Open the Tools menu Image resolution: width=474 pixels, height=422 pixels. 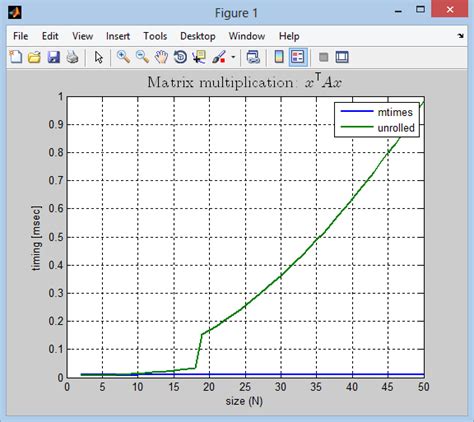(x=155, y=36)
